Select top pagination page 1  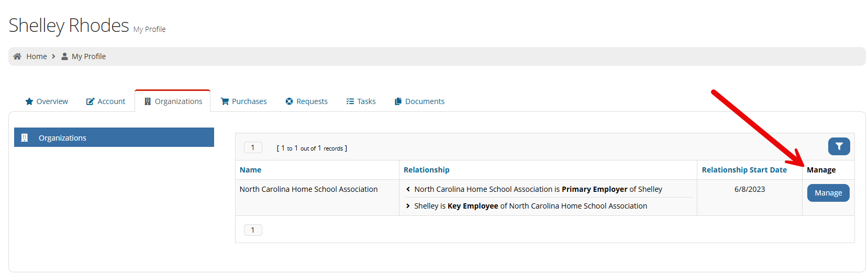(x=253, y=147)
